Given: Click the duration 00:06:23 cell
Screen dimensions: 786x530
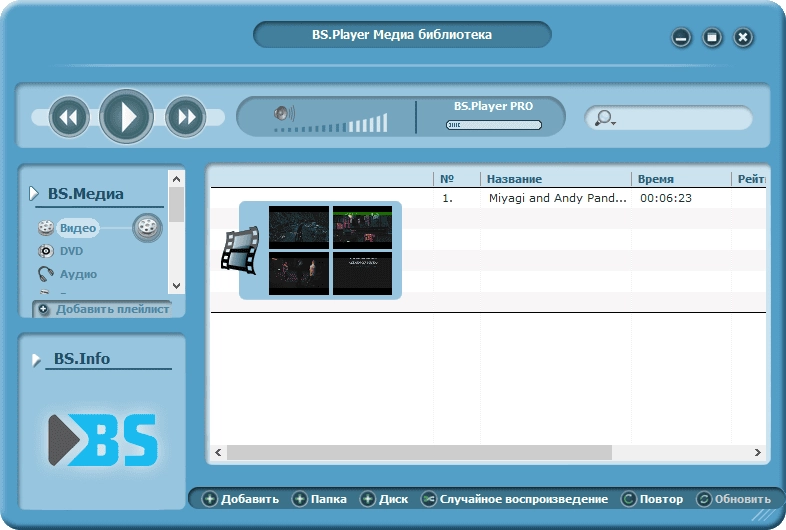Looking at the screenshot, I should pyautogui.click(x=666, y=198).
